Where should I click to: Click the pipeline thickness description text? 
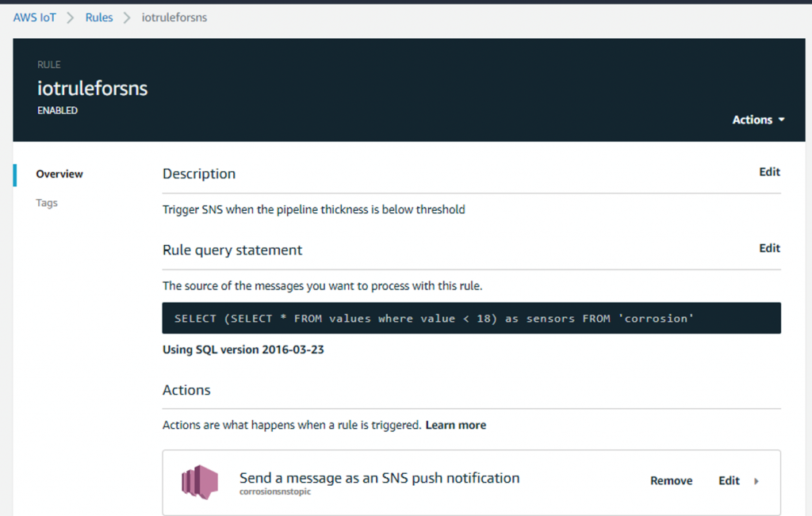314,209
